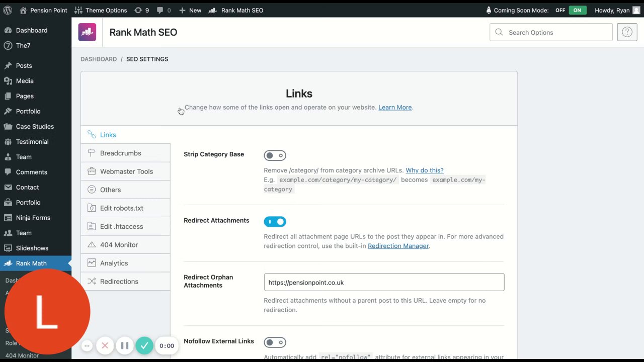Turn on Nofollow External Links toggle
The image size is (644, 362).
coord(275,342)
